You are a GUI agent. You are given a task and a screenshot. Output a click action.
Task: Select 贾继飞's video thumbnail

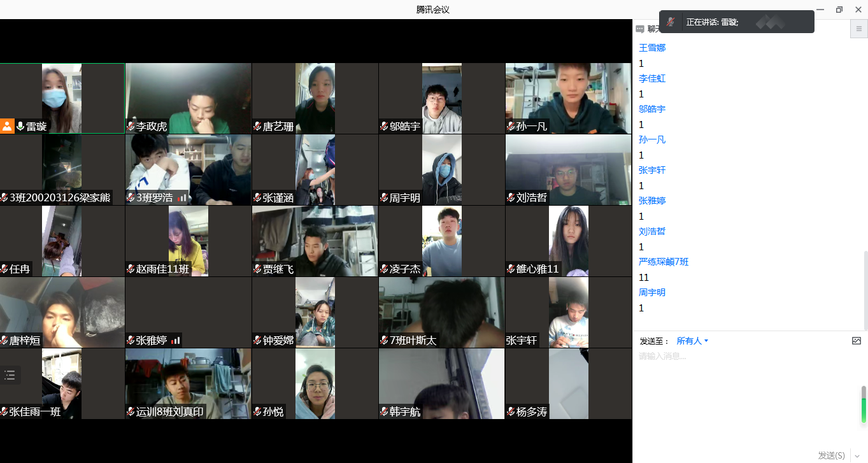pyautogui.click(x=315, y=241)
